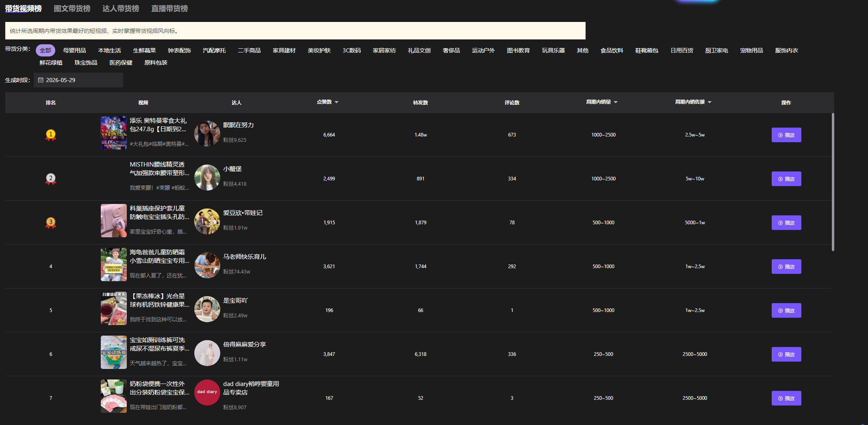Pick the 服饰内衣 category
This screenshot has height=425, width=868.
point(786,50)
